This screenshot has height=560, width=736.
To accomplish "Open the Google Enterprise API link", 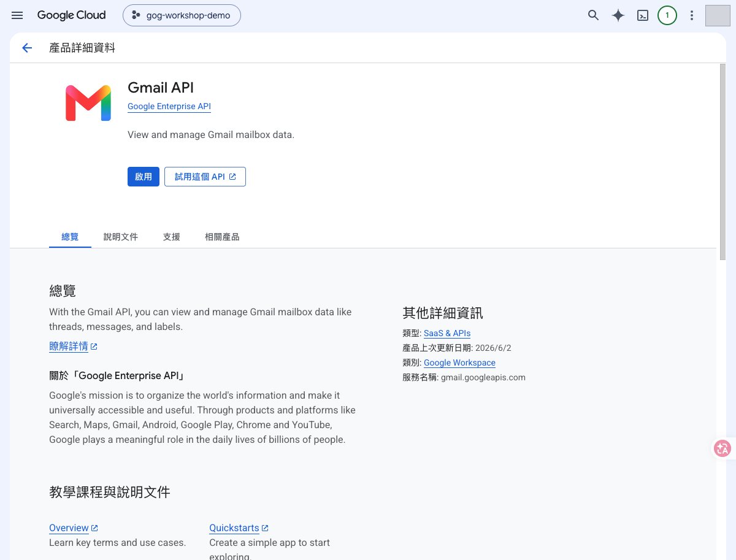I will [169, 107].
